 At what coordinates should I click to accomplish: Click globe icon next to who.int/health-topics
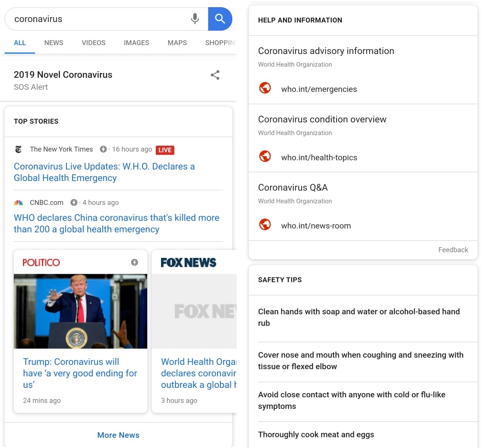(265, 156)
